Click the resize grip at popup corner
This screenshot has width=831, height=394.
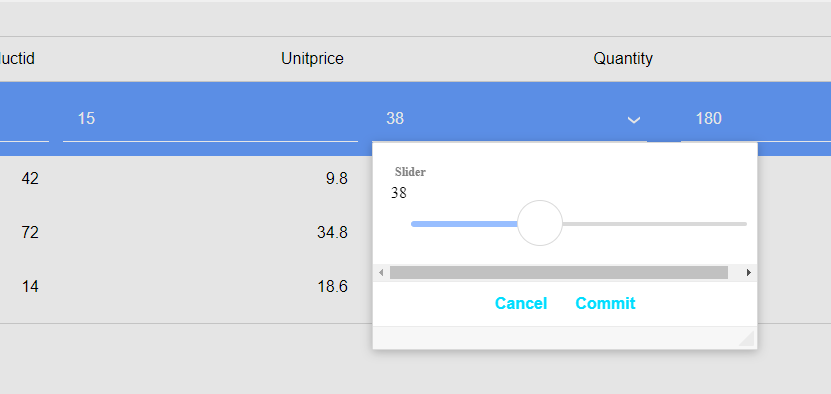tap(747, 339)
